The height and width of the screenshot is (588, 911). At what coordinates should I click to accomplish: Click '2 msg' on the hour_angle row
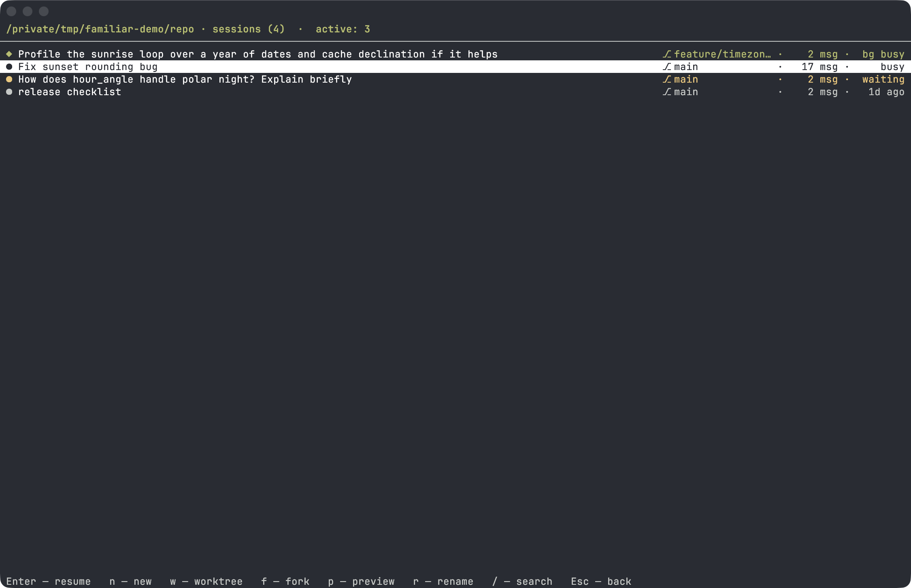[823, 79]
